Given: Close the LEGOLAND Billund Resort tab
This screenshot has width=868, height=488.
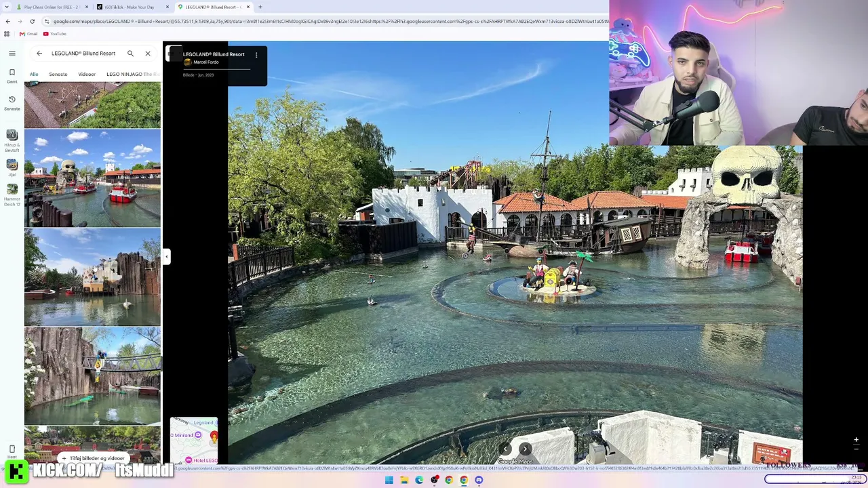Looking at the screenshot, I should (x=248, y=7).
